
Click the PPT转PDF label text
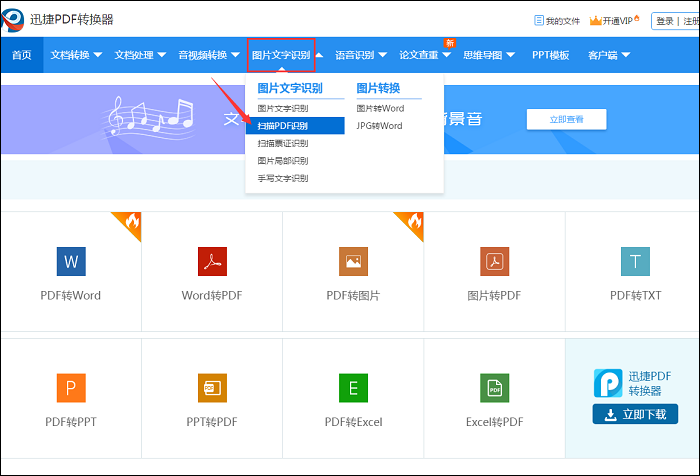(x=212, y=422)
